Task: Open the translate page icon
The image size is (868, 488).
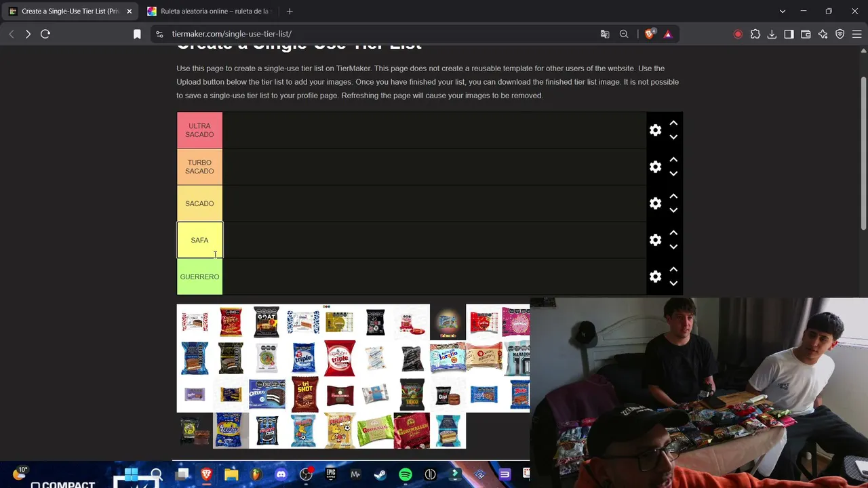Action: point(605,34)
